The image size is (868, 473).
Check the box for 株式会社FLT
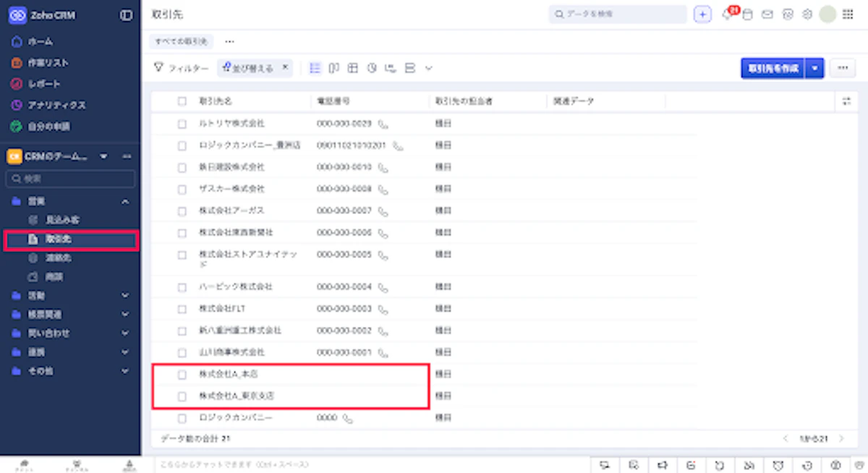click(182, 309)
